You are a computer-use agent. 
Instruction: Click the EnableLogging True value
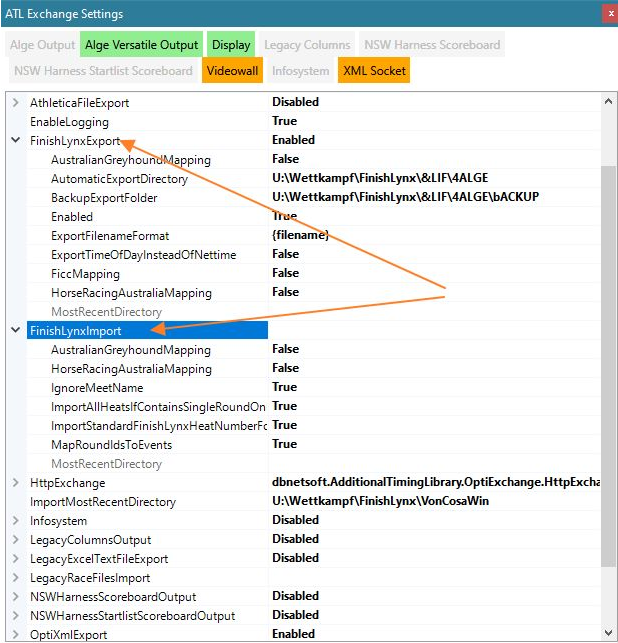(x=284, y=121)
